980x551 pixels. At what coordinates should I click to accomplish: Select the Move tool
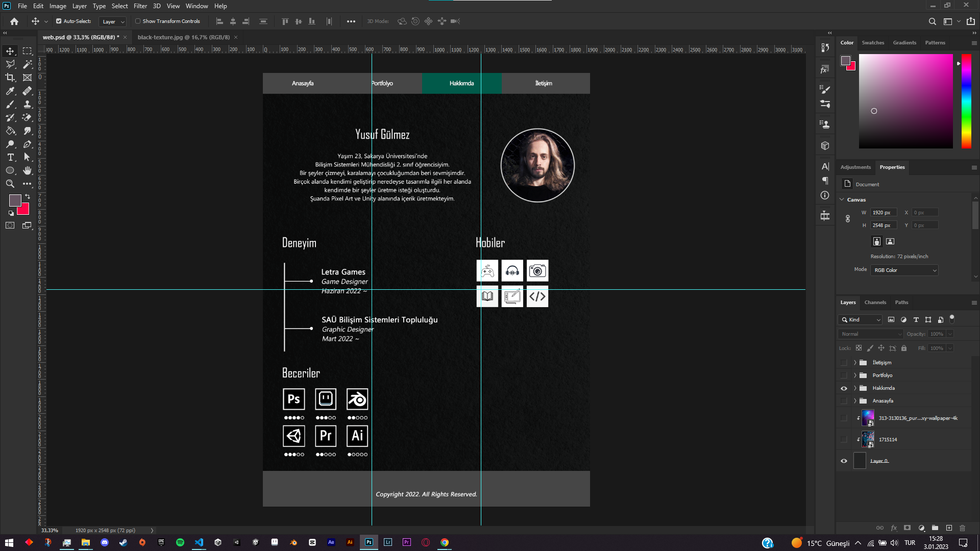point(10,51)
